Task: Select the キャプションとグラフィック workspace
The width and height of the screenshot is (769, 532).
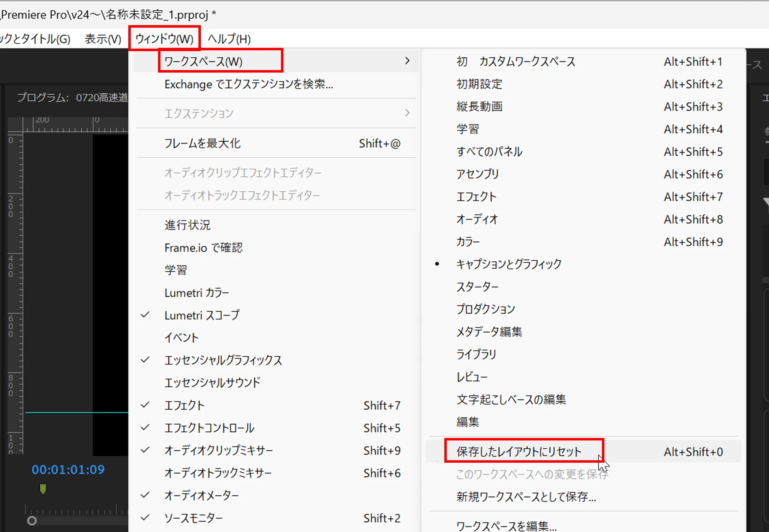Action: tap(583, 264)
